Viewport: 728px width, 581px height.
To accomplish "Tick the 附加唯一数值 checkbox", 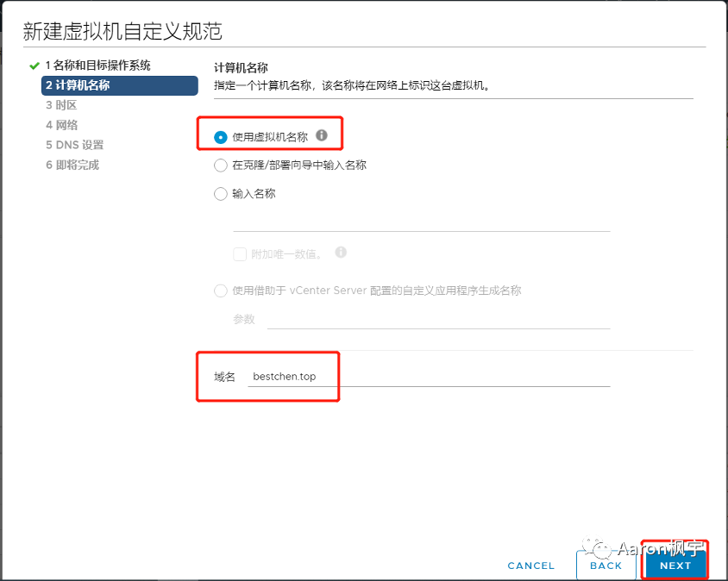I will coord(240,254).
